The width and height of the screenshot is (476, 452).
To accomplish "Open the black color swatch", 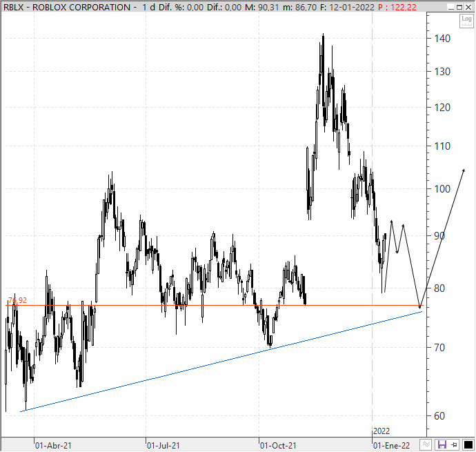I will [x=468, y=445].
